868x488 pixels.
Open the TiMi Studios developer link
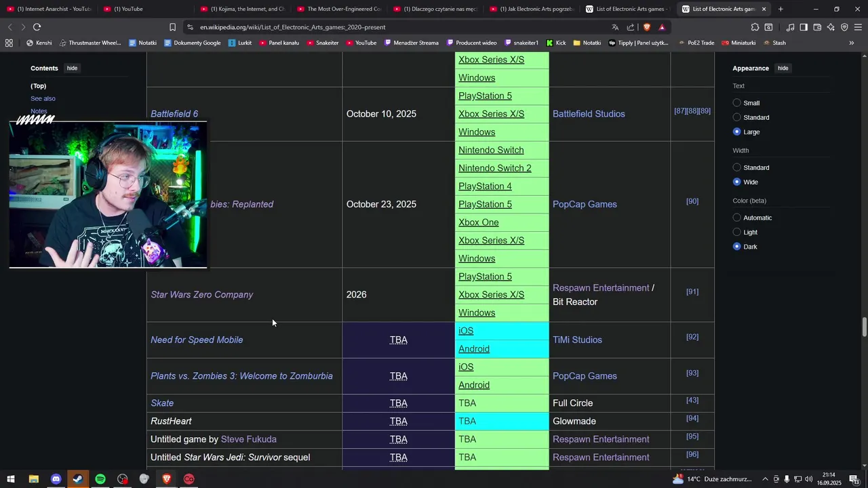(x=577, y=340)
